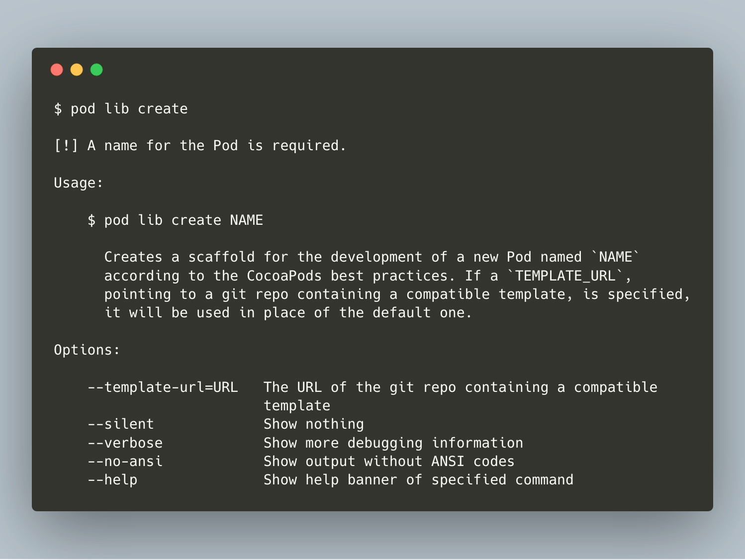Click the green maximize window button
The height and width of the screenshot is (560, 745).
point(96,70)
